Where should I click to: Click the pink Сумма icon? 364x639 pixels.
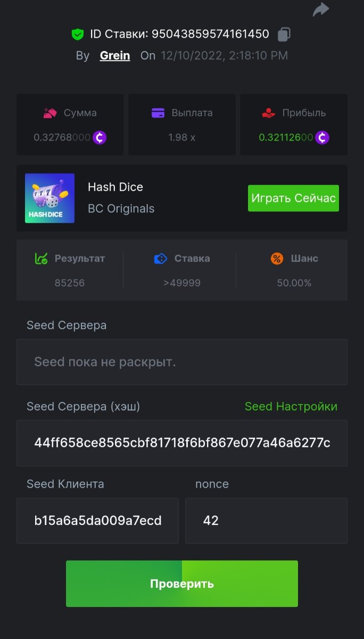[50, 113]
